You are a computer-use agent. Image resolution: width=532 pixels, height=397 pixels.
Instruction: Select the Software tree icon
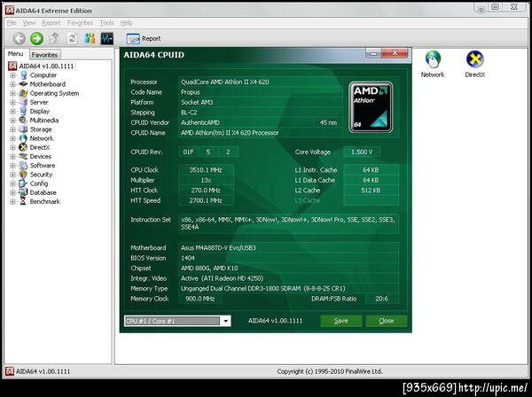pos(23,166)
